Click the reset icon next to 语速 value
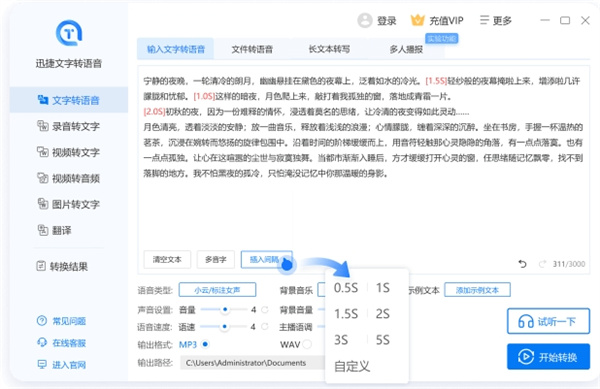This screenshot has height=389, width=600. point(264,327)
